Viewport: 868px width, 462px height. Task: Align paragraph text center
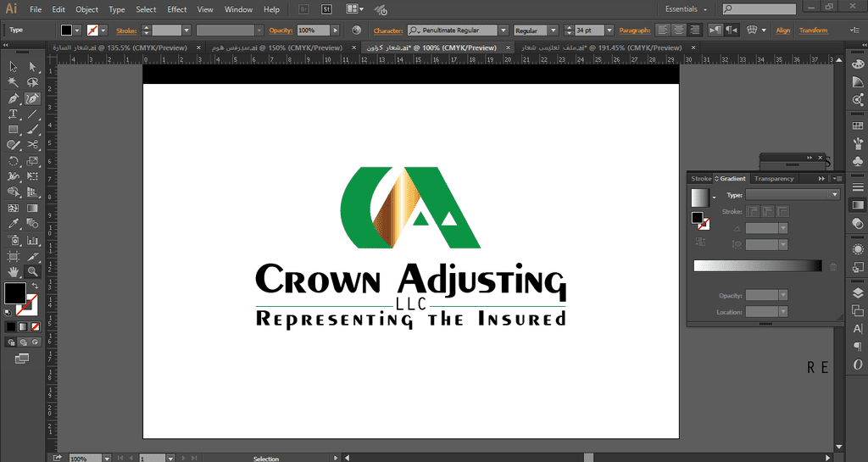678,30
